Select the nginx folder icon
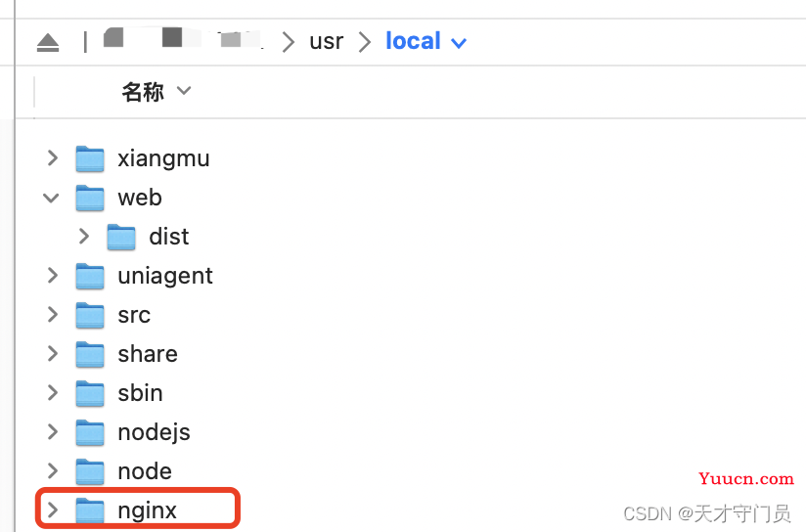Image resolution: width=806 pixels, height=532 pixels. [x=90, y=510]
